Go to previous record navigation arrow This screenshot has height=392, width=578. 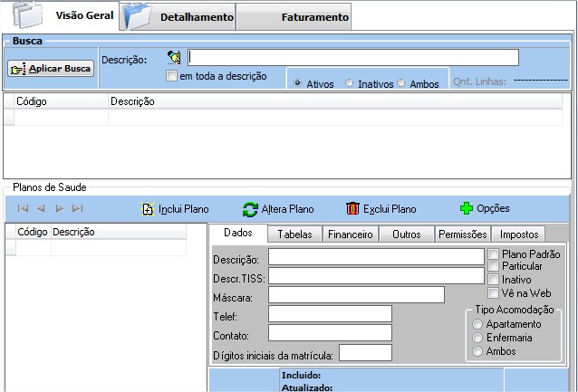pos(41,209)
